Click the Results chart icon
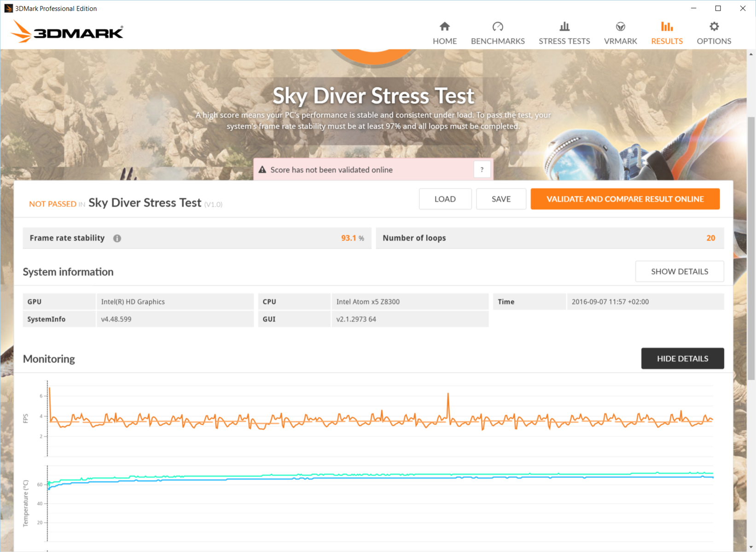The image size is (756, 552). pos(667,26)
